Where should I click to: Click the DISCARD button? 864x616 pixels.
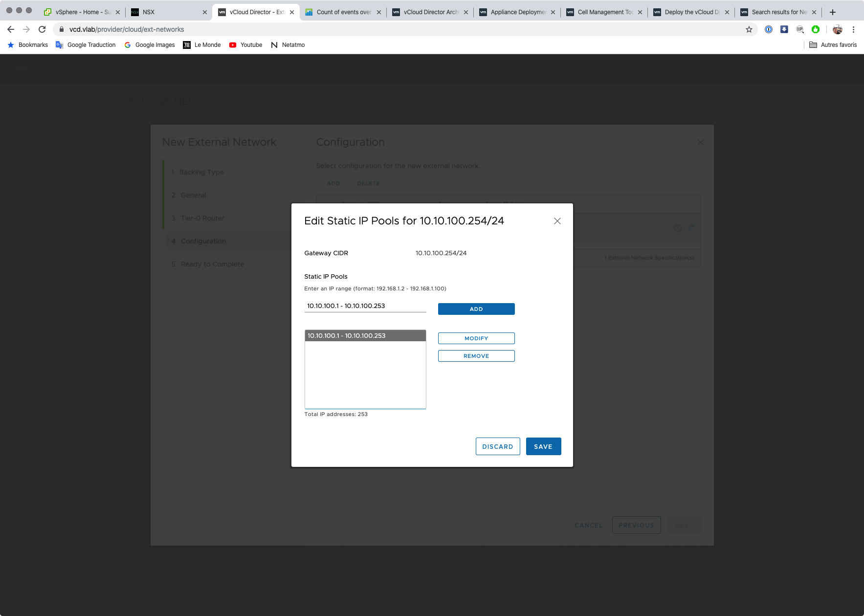click(x=497, y=446)
